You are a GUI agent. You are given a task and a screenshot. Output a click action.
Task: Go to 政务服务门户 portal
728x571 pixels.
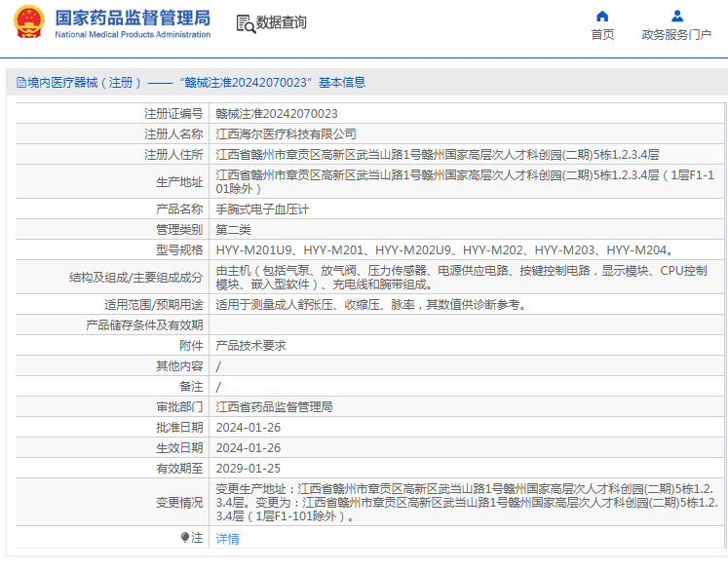click(x=676, y=35)
